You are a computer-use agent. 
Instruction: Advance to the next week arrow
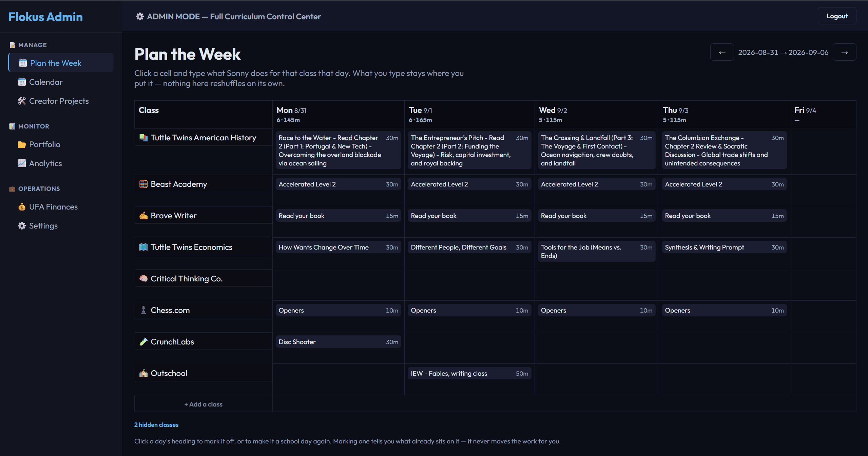coord(844,52)
